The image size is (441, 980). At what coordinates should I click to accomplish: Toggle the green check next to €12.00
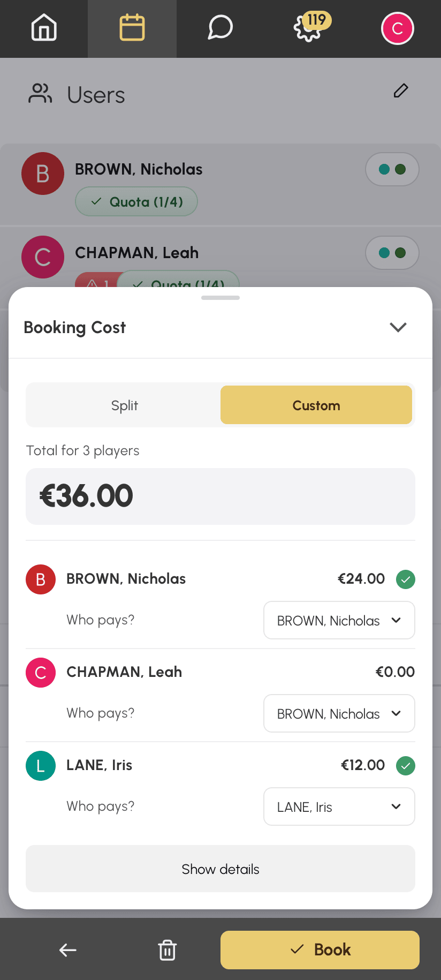click(x=406, y=765)
